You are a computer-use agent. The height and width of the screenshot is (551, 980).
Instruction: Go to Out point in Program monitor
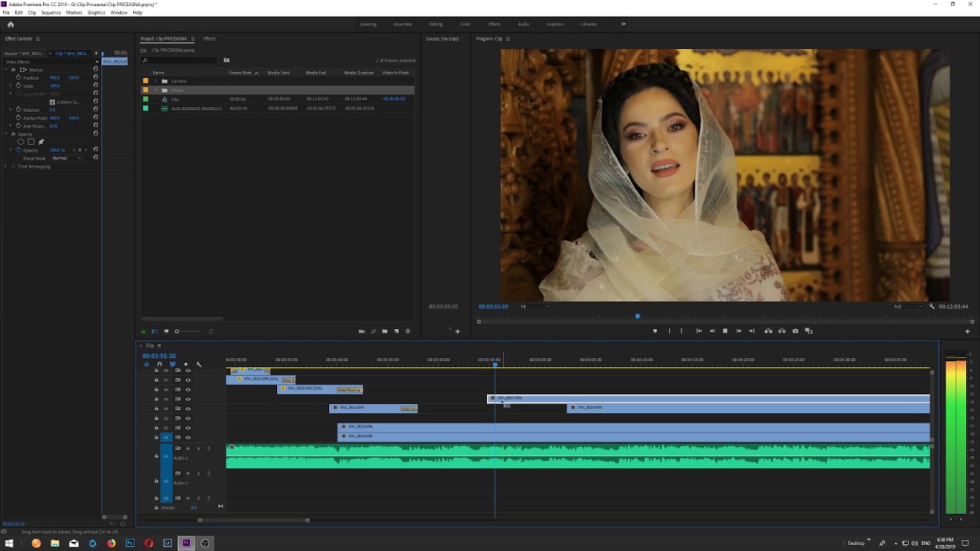tap(752, 331)
